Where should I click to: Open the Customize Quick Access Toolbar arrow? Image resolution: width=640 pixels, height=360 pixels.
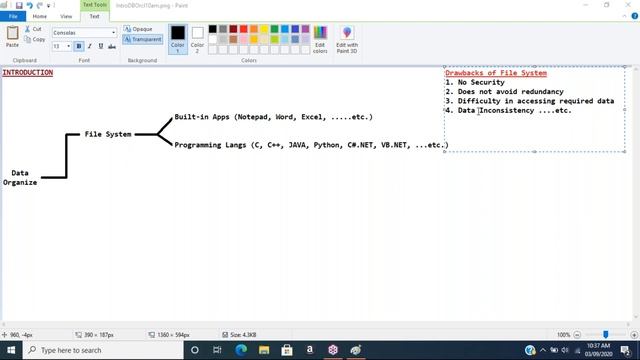click(x=49, y=6)
